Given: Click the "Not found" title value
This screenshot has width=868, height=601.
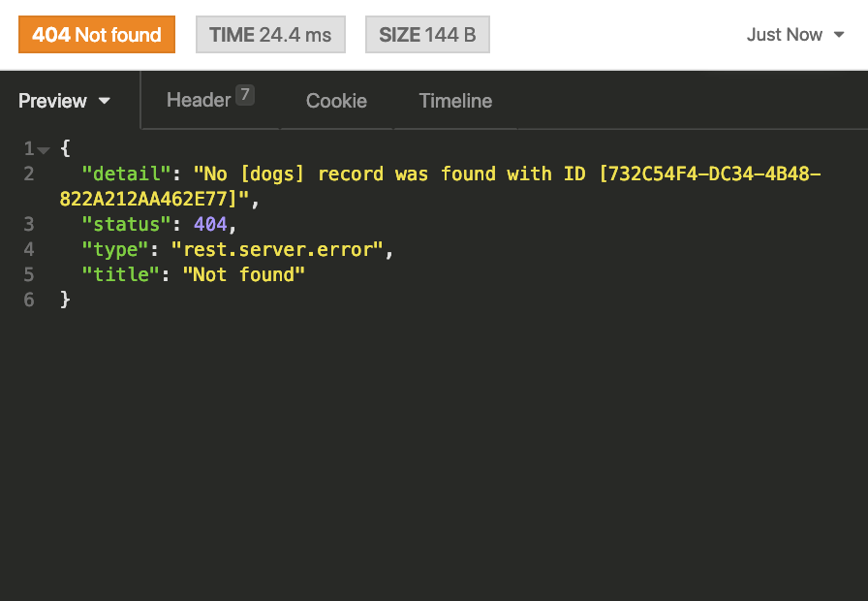Looking at the screenshot, I should 243,275.
